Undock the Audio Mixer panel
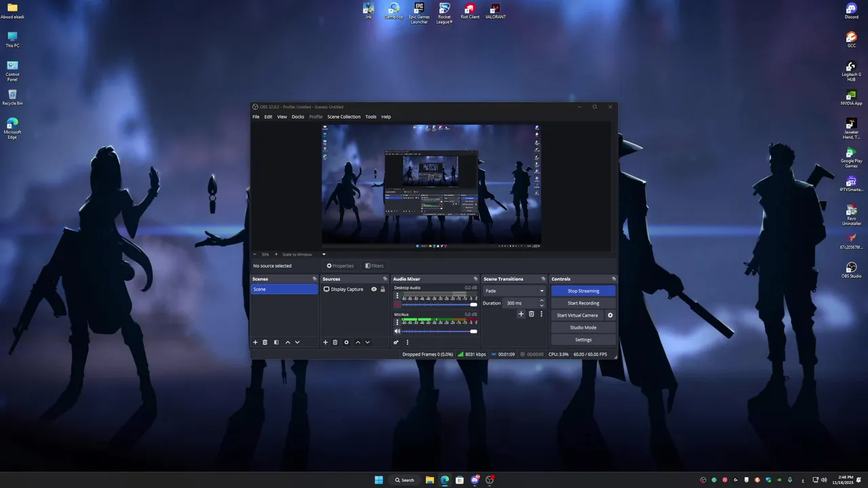 tap(475, 279)
